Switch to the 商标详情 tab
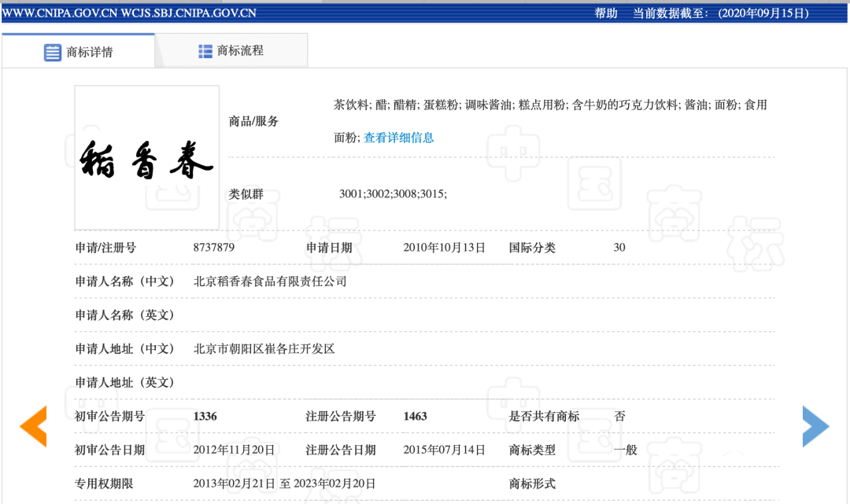Viewport: 850px width, 504px height. (89, 53)
